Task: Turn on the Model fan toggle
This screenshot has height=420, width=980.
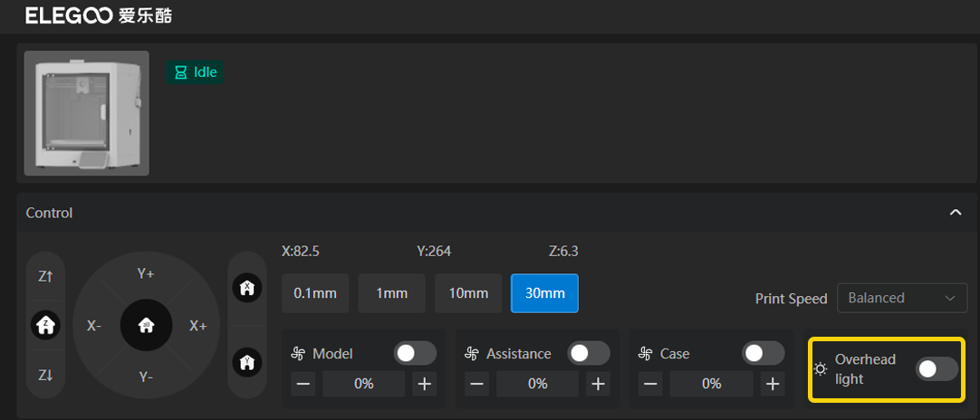Action: coord(415,353)
